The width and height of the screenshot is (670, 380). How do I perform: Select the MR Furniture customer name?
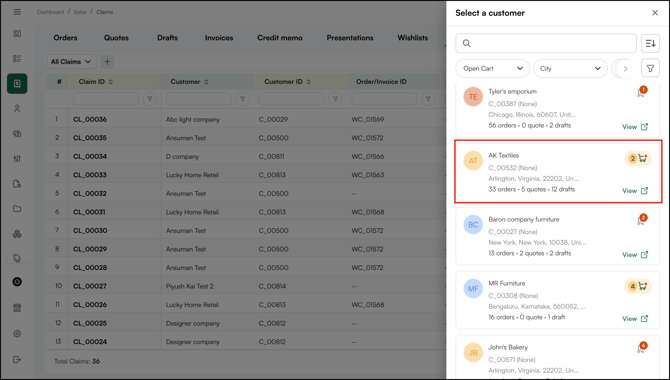click(x=507, y=283)
